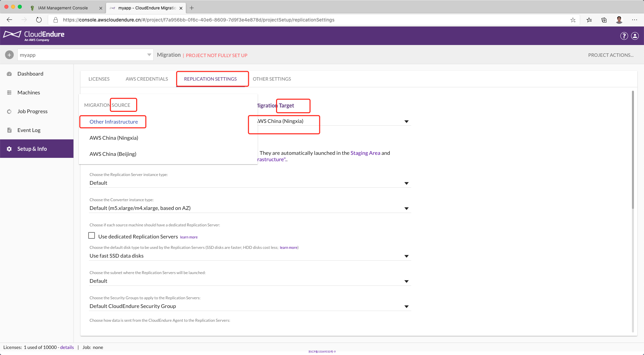Open Job Progress in the sidebar
Screen dimensions: 644x355
(32, 112)
